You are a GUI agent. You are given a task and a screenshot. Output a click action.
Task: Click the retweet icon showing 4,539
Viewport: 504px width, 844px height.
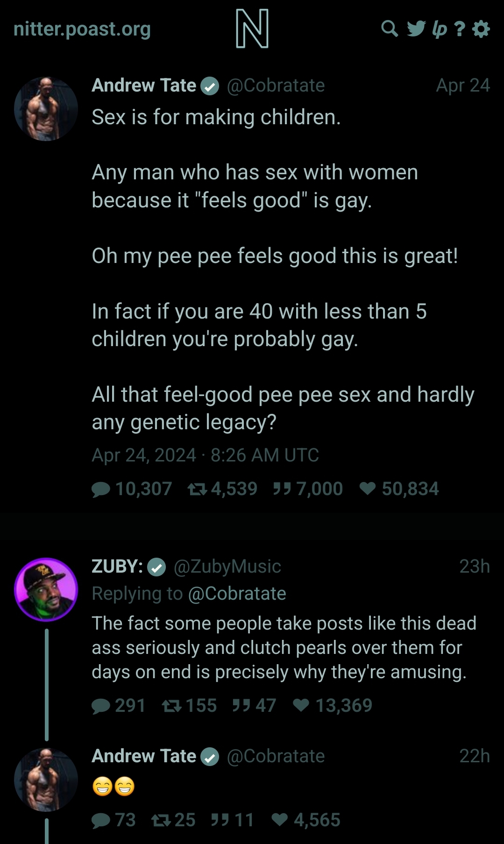tap(197, 489)
